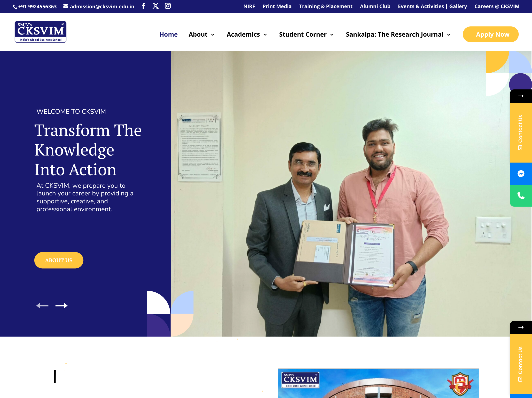Image resolution: width=532 pixels, height=398 pixels.
Task: Click the campus banner image thumbnail
Action: (378, 383)
